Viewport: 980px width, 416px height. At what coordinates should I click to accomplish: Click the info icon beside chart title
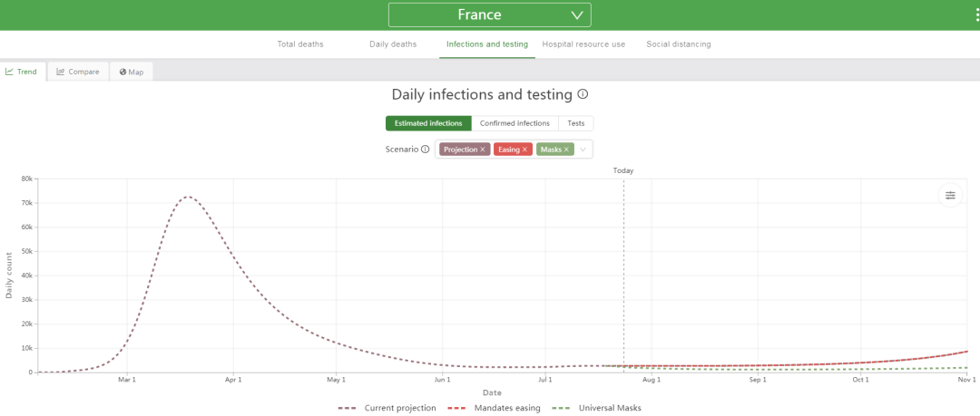pos(583,95)
